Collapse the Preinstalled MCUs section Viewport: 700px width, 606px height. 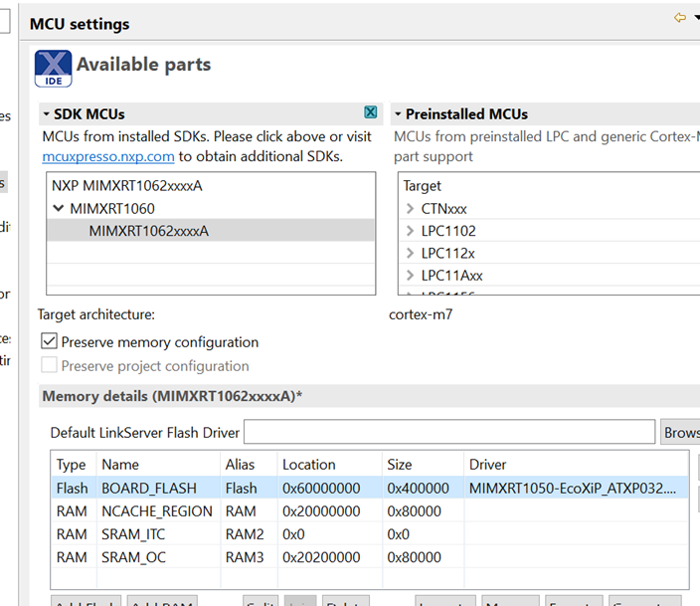tap(397, 114)
